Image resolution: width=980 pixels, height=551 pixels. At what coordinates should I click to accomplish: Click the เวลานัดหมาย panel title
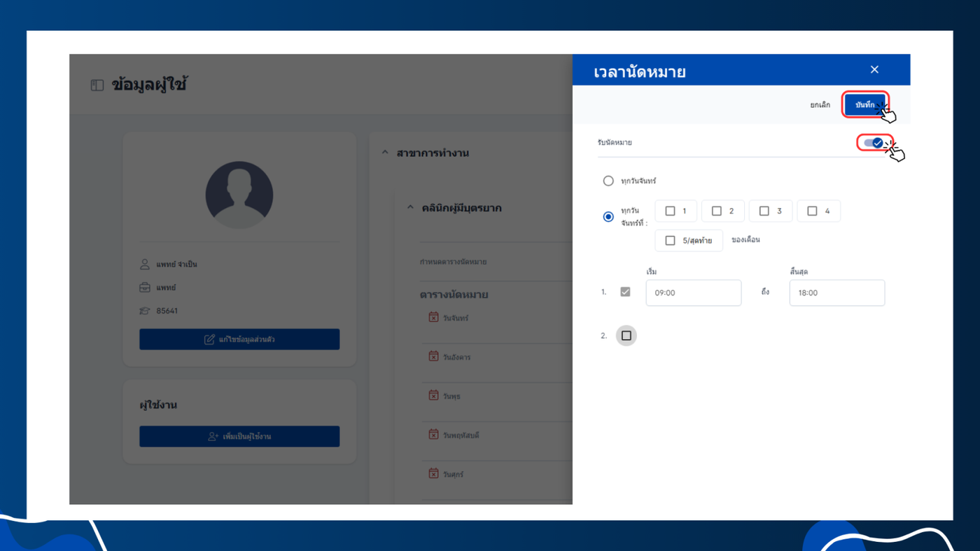639,71
